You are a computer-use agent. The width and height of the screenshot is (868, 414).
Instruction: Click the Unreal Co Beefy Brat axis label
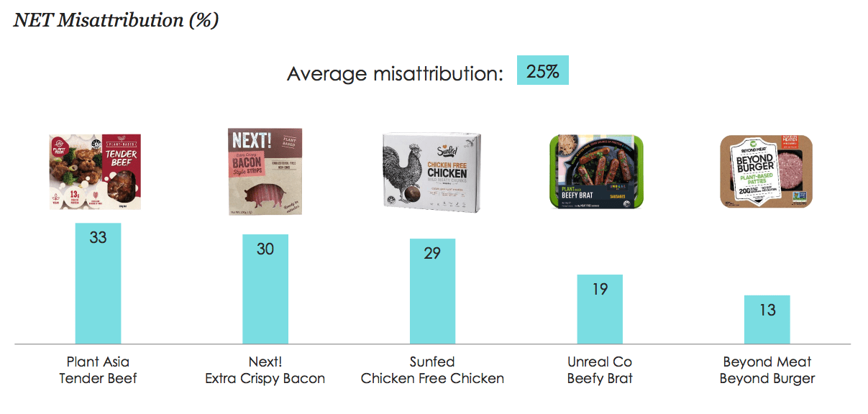[600, 370]
